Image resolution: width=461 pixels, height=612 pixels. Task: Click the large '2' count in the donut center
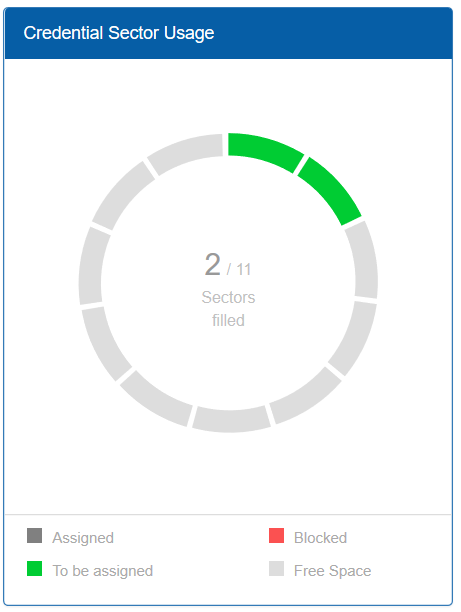pyautogui.click(x=213, y=264)
